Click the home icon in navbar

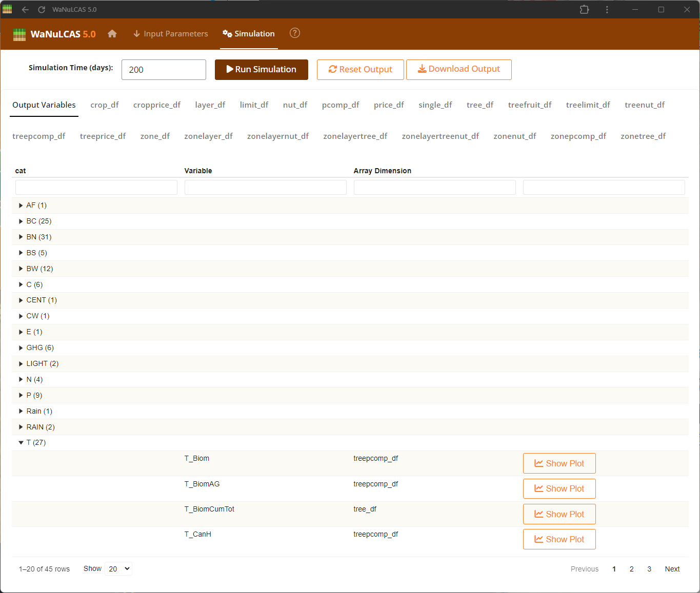click(112, 34)
